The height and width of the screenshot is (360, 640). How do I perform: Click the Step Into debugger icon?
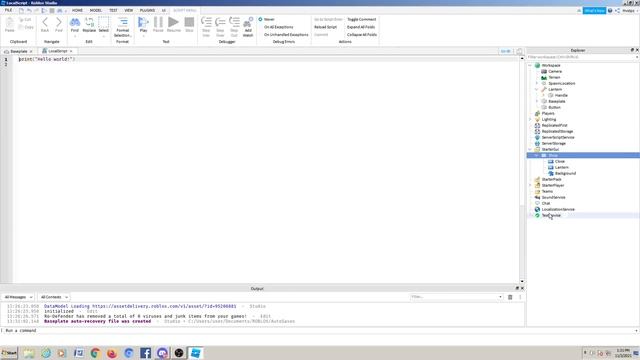206,22
